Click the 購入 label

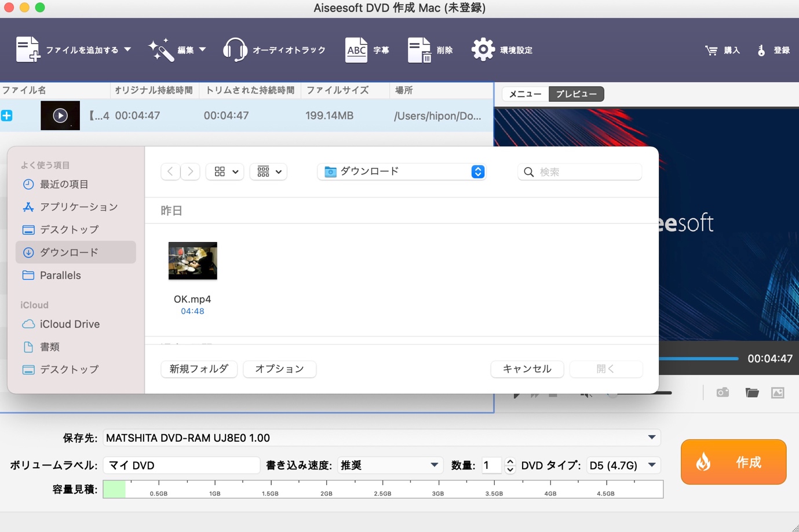[732, 50]
